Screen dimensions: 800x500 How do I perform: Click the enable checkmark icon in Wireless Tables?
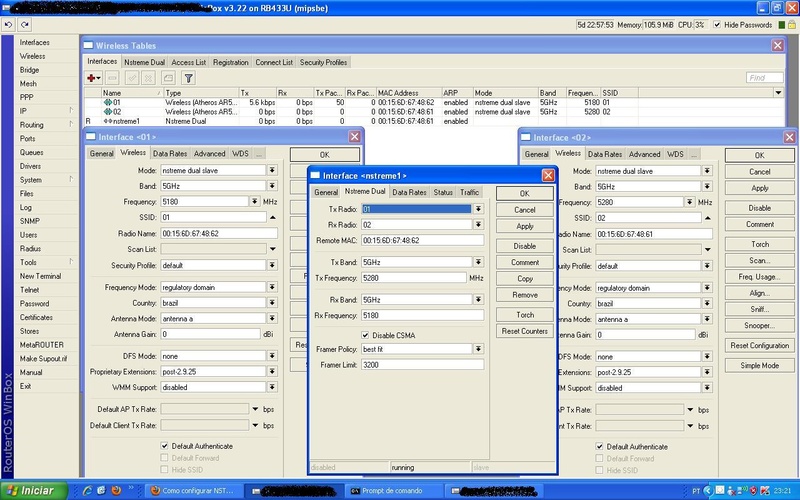coord(132,78)
